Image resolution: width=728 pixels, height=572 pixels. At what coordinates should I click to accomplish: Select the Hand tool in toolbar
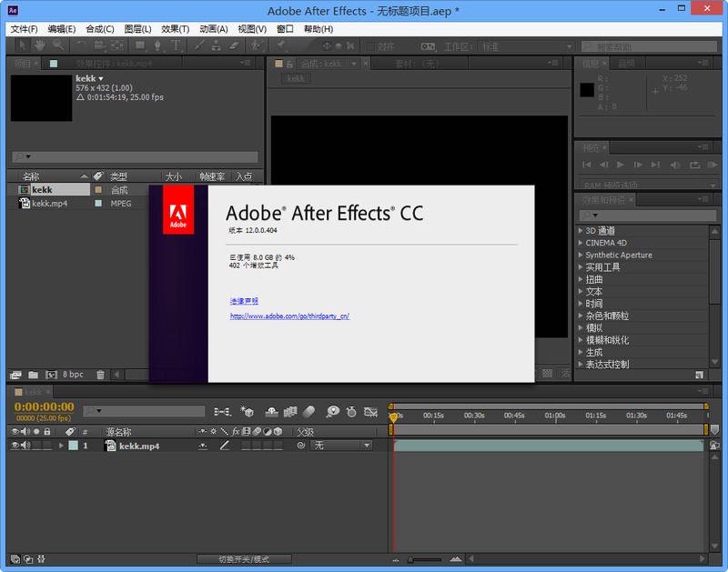click(38, 45)
